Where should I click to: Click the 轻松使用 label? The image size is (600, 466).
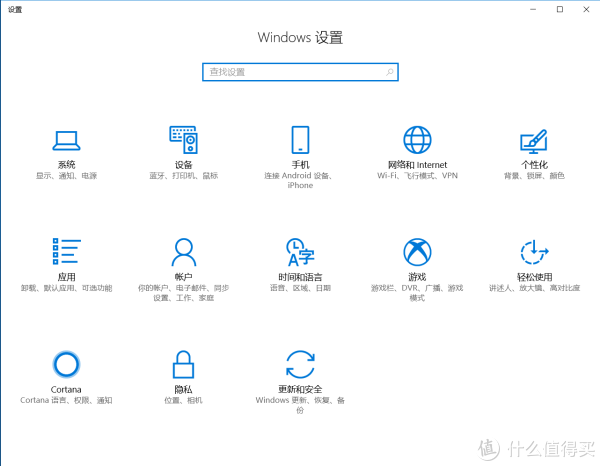click(535, 277)
